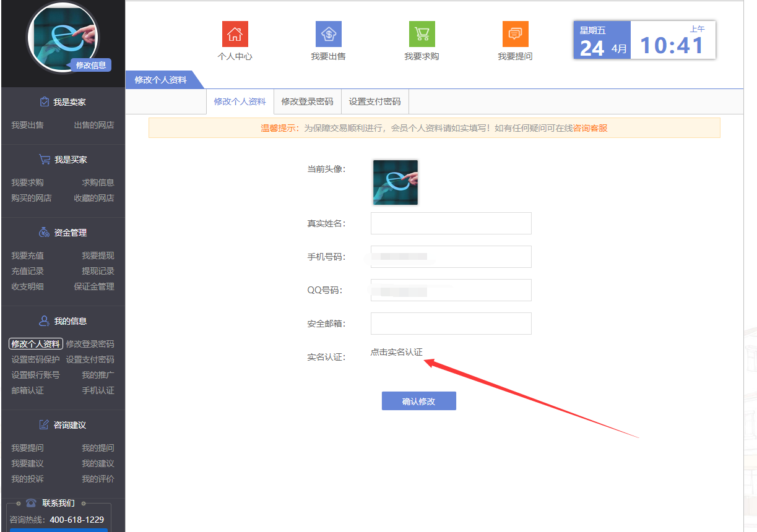Click the current avatar thumbnail in form
The width and height of the screenshot is (757, 532).
pos(395,182)
